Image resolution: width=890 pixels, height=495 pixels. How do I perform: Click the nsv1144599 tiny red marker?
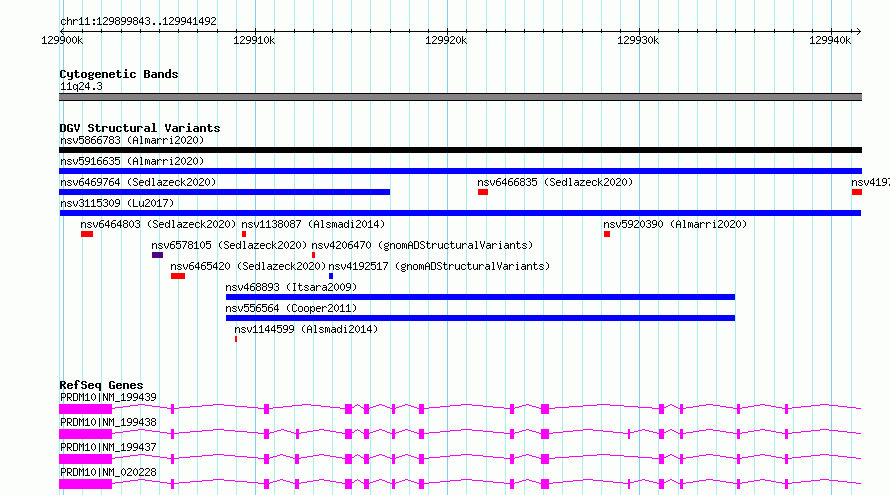coord(236,339)
